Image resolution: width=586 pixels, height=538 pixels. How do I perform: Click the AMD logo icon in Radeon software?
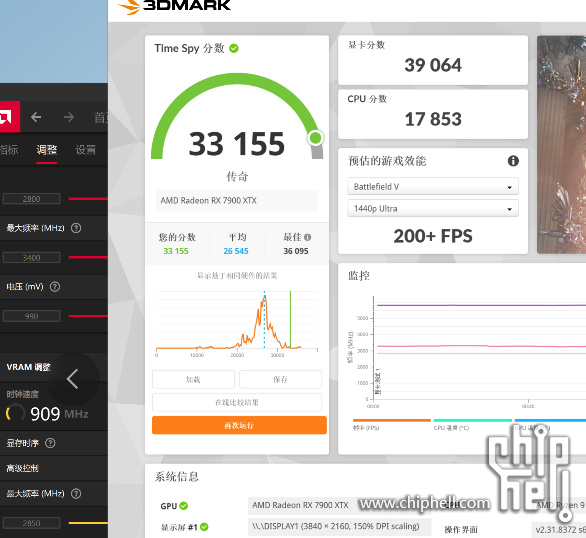8,117
